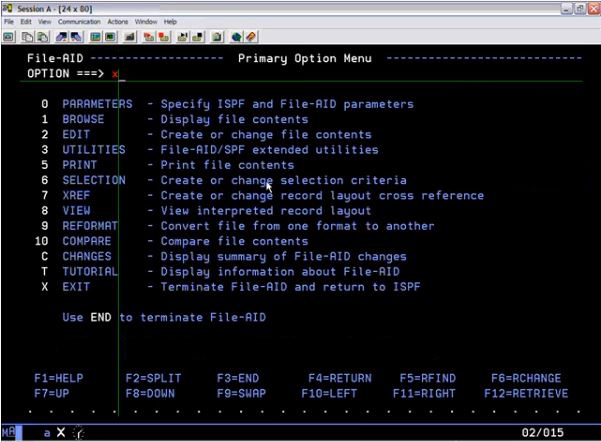Image resolution: width=601 pixels, height=442 pixels.
Task: Select option 5 PRINT
Action: (x=69, y=165)
